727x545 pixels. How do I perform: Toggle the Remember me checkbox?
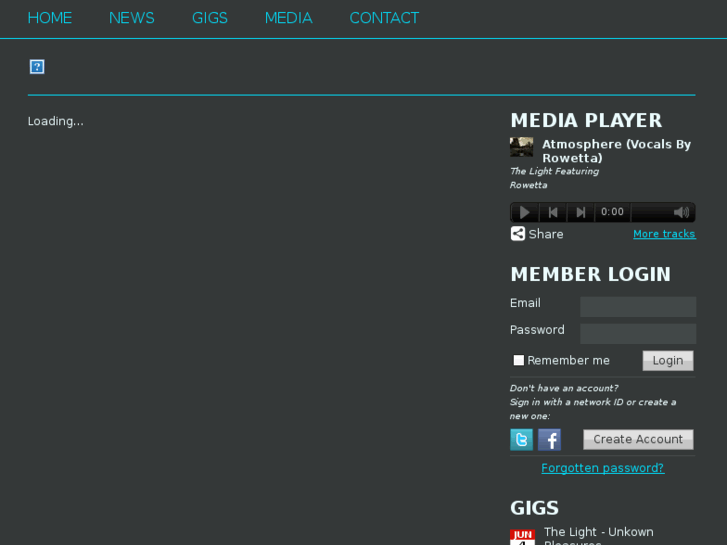(x=518, y=360)
